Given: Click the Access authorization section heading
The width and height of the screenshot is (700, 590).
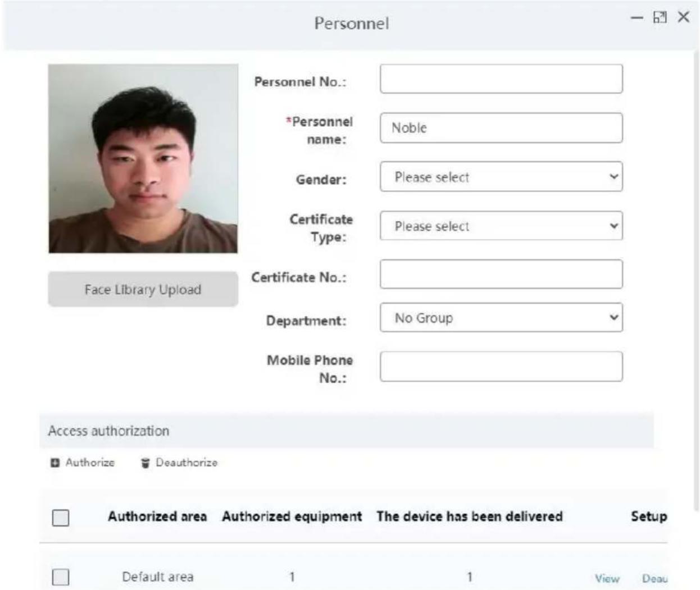Looking at the screenshot, I should click(108, 431).
